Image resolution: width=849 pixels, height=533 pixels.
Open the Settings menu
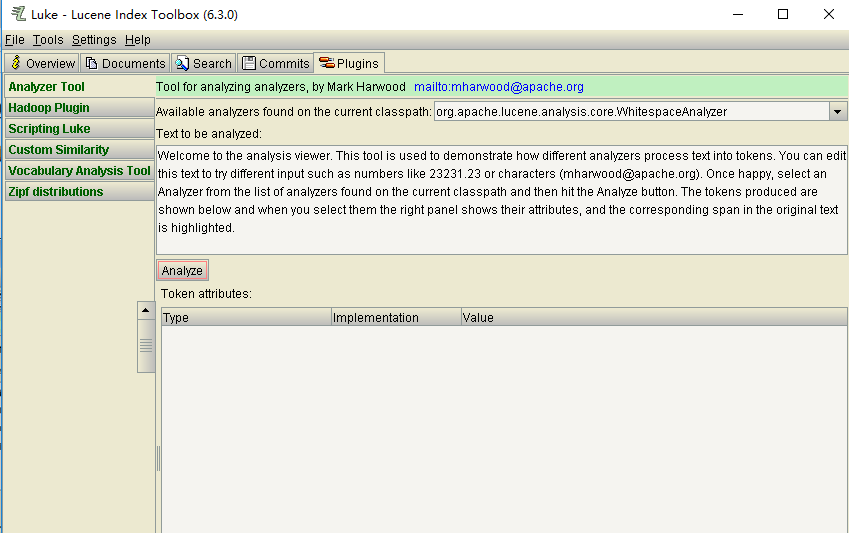(x=94, y=40)
